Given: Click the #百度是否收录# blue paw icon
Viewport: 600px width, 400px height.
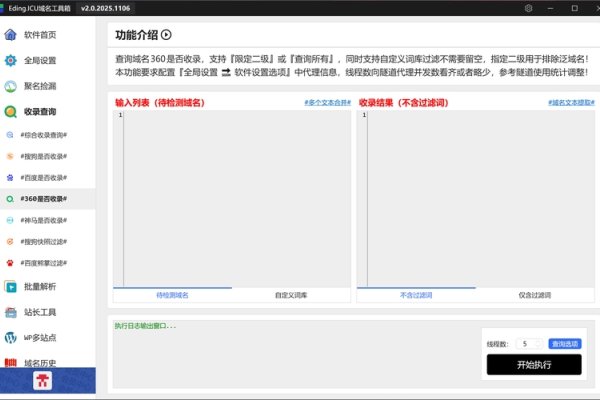Looking at the screenshot, I should coord(10,178).
